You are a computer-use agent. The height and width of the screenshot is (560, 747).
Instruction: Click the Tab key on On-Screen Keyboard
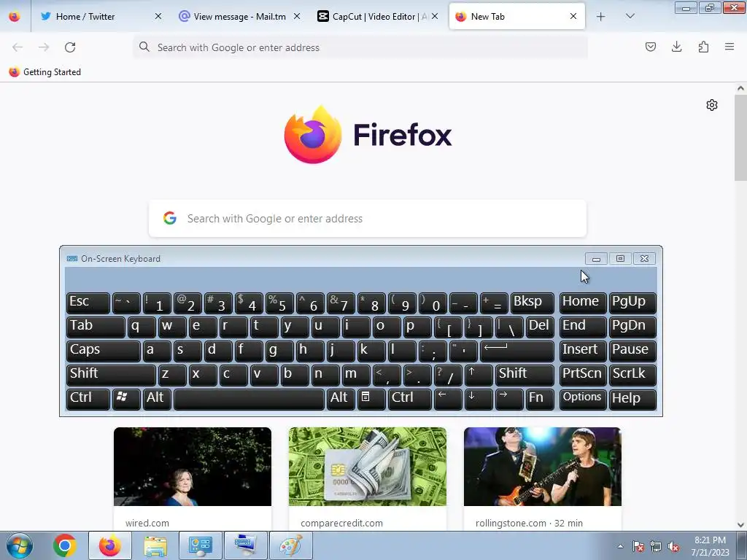click(x=96, y=327)
